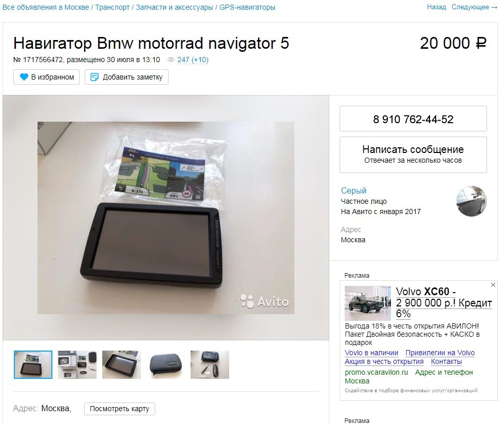The height and width of the screenshot is (424, 504).
Task: Close the Volvo XC60 advertisement
Action: [x=493, y=285]
